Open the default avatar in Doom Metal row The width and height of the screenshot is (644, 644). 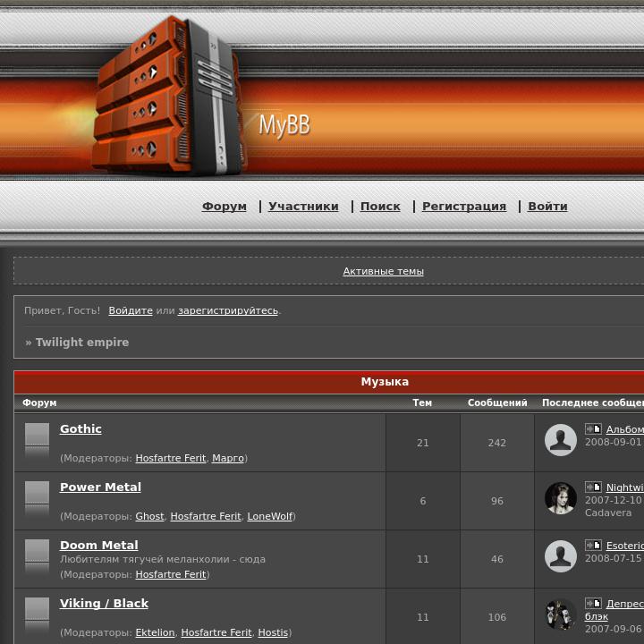point(561,556)
